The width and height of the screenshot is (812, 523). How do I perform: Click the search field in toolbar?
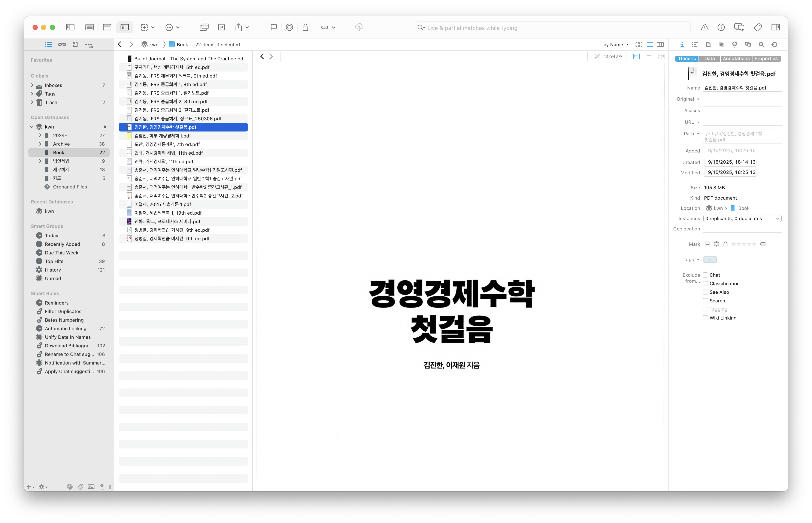pyautogui.click(x=553, y=28)
